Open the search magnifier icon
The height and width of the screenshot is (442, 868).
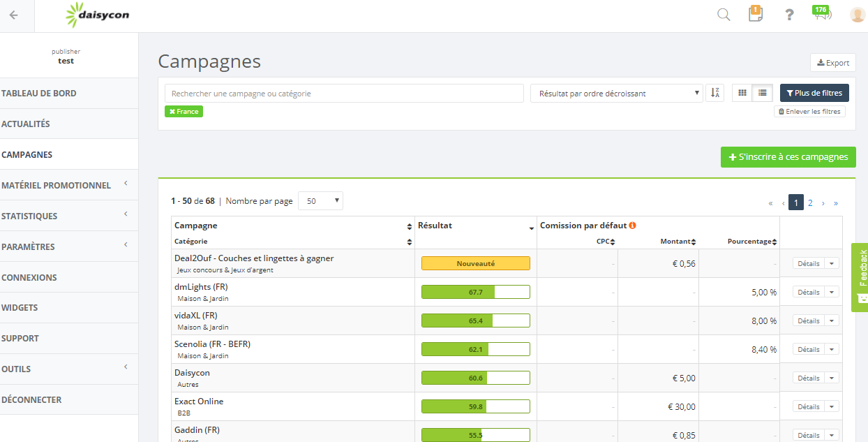click(x=724, y=15)
